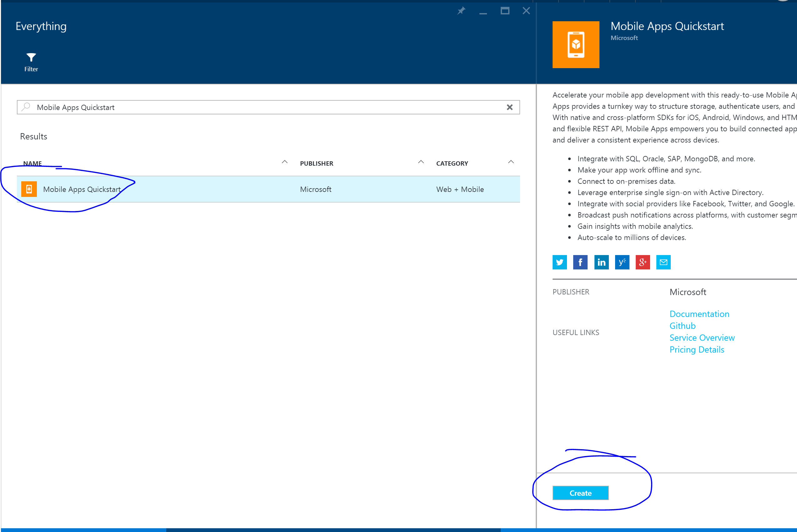Share via Yammer icon
The width and height of the screenshot is (797, 532).
[622, 262]
